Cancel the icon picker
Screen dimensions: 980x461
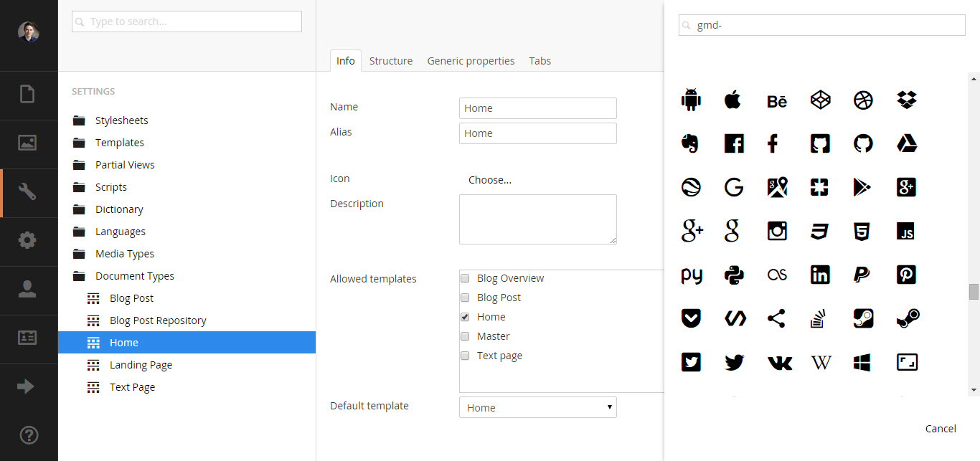coord(941,429)
